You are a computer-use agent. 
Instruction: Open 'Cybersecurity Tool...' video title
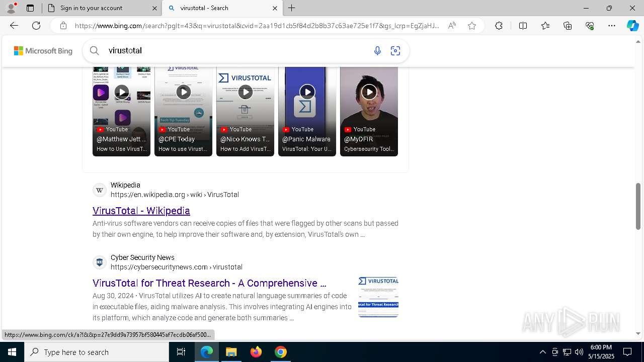369,149
